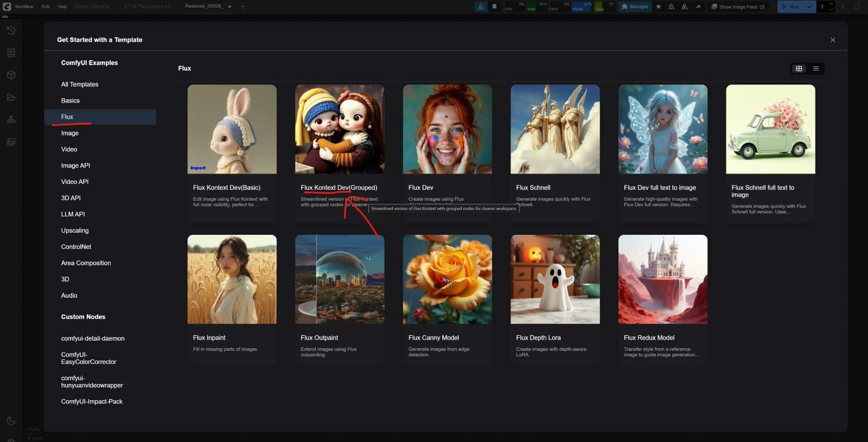Increase the batch count stepper

coord(831,4)
